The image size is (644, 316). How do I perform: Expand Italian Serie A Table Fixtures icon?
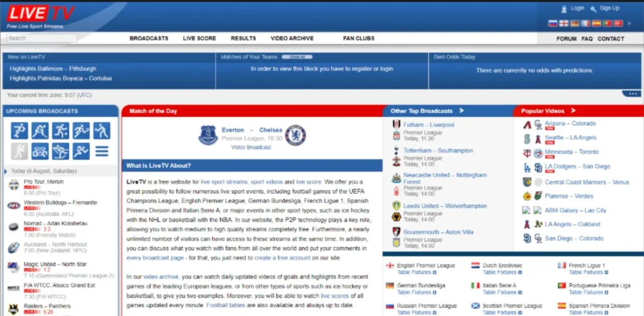coord(520,293)
